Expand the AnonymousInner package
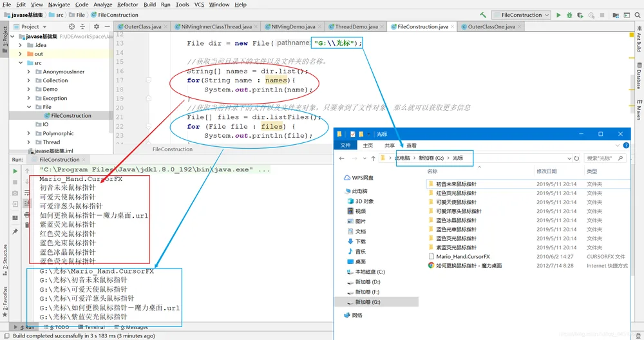 [29, 71]
